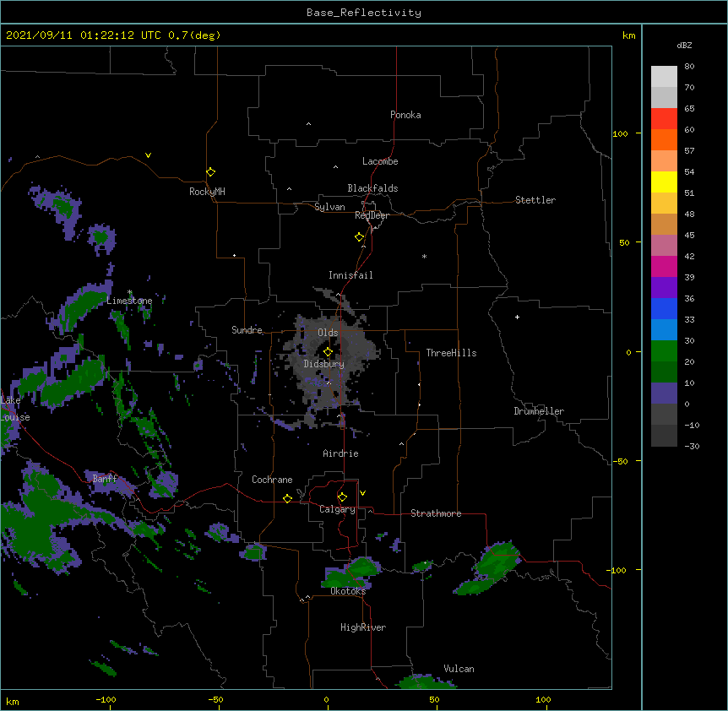Click the 50 tick label on the right axis
The height and width of the screenshot is (711, 728).
tap(624, 242)
